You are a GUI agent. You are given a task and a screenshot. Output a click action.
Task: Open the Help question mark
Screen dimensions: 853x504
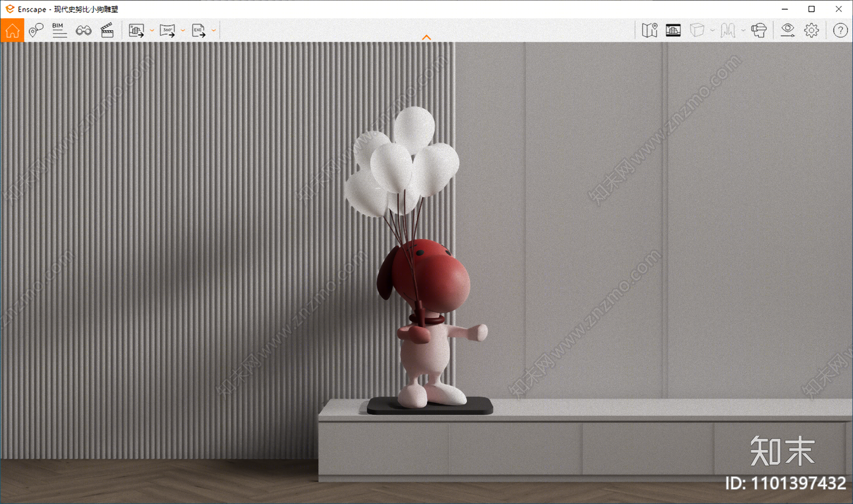tap(840, 30)
